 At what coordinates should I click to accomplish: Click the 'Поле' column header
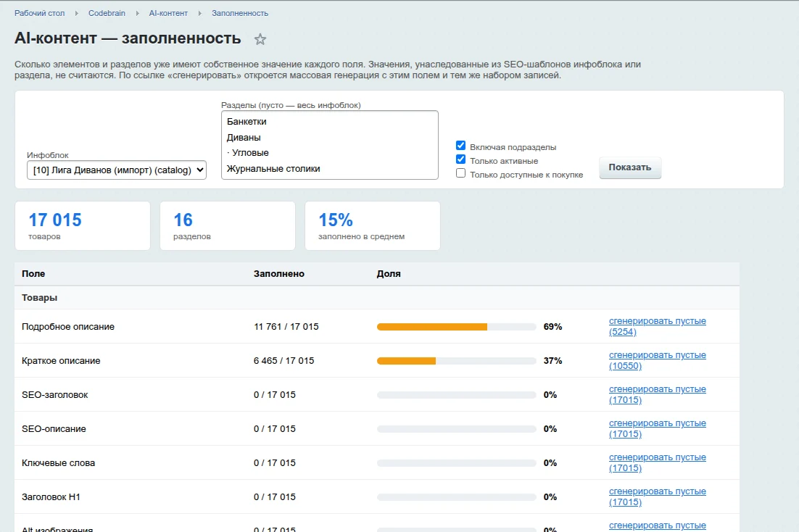coord(33,274)
